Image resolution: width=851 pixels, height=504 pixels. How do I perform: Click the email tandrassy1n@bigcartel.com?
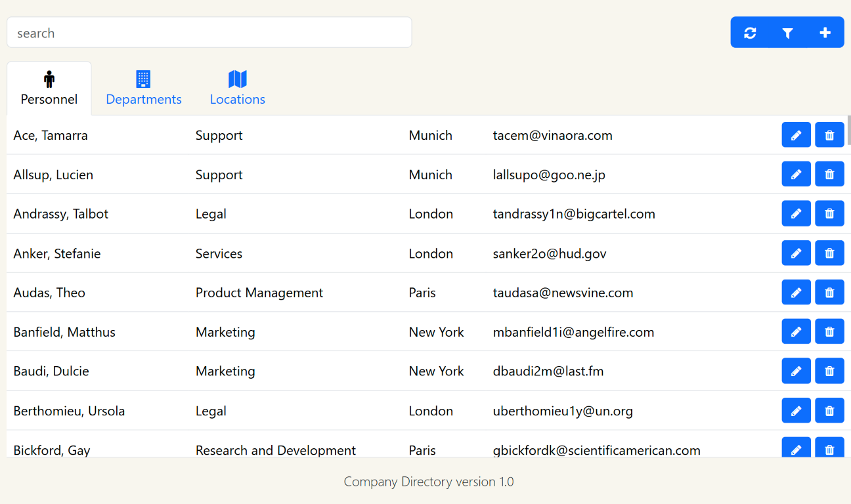pos(574,214)
